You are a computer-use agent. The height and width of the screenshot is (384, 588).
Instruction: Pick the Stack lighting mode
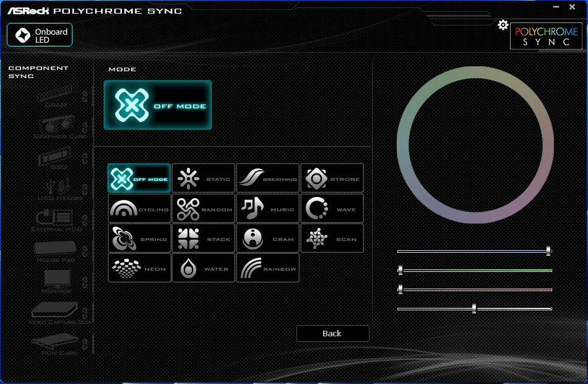click(x=203, y=238)
